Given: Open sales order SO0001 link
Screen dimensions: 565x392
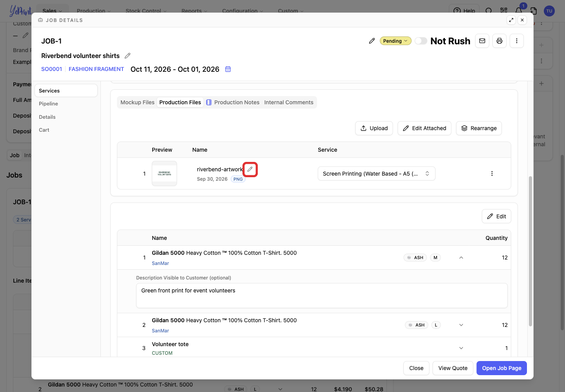Looking at the screenshot, I should (52, 69).
